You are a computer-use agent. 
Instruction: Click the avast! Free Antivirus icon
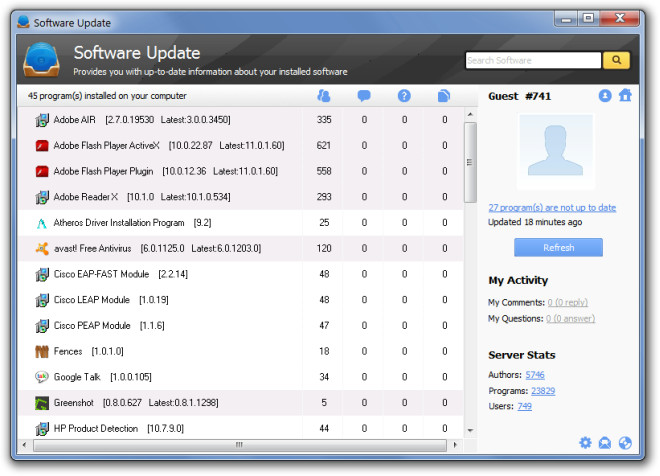pos(42,249)
